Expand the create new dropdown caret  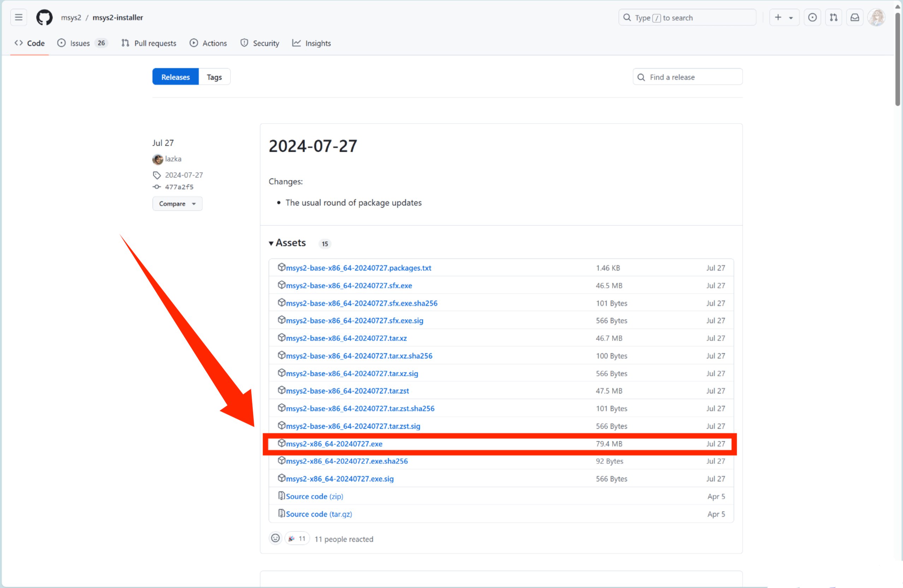[791, 17]
